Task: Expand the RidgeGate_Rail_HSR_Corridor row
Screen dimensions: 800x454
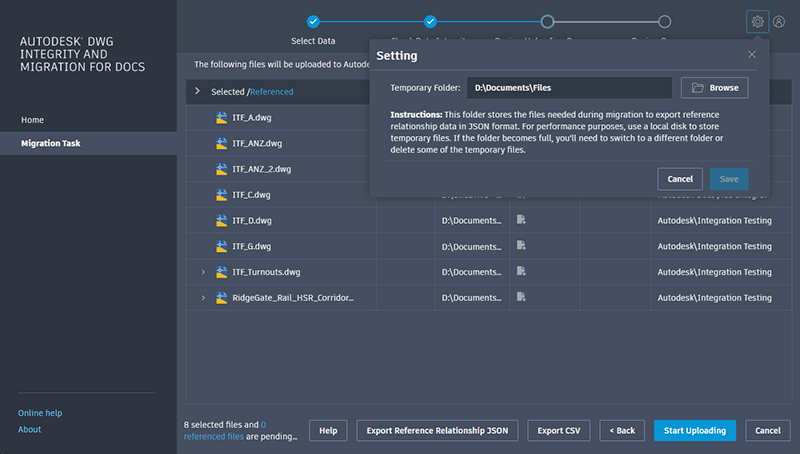Action: tap(203, 298)
